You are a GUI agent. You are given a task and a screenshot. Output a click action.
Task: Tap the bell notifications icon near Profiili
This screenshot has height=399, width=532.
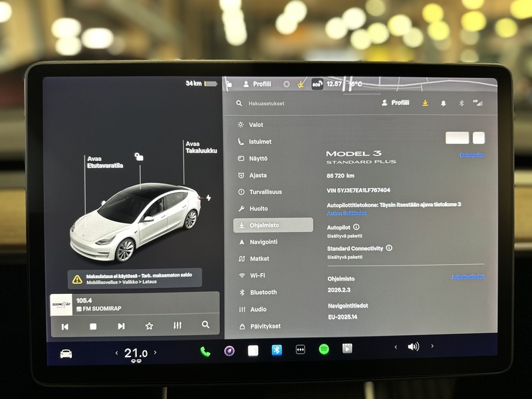[444, 103]
